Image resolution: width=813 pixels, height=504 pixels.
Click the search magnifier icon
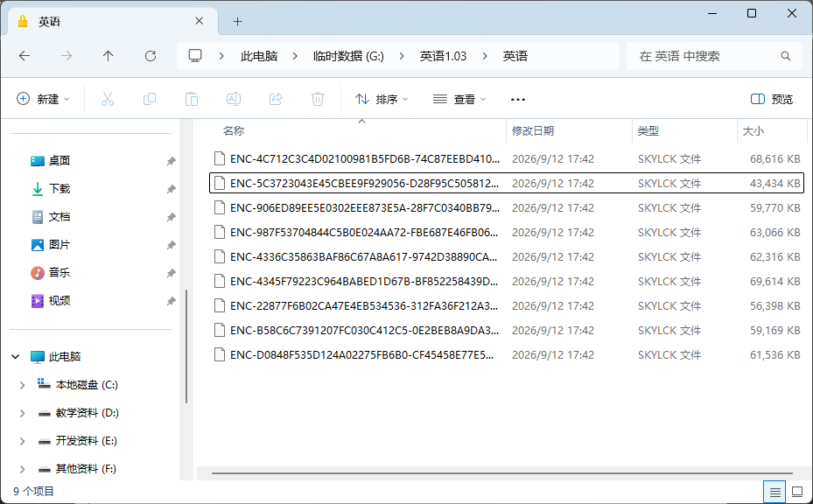tap(786, 56)
